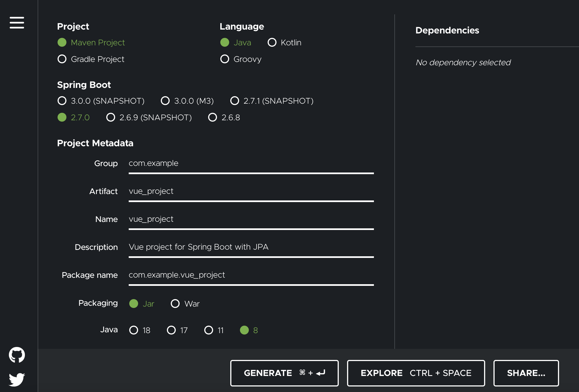
Task: Set Java version to 11
Action: tap(214, 330)
